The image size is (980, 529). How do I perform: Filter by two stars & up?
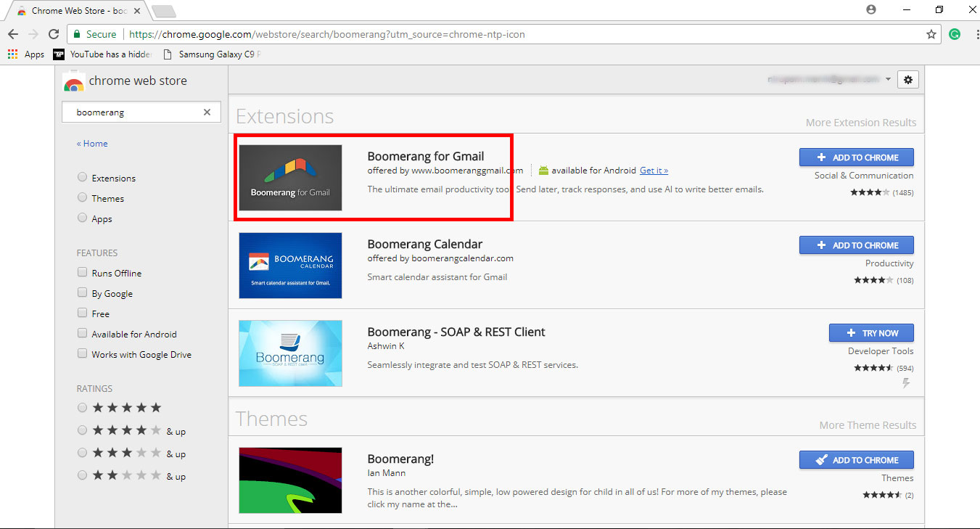[x=82, y=475]
